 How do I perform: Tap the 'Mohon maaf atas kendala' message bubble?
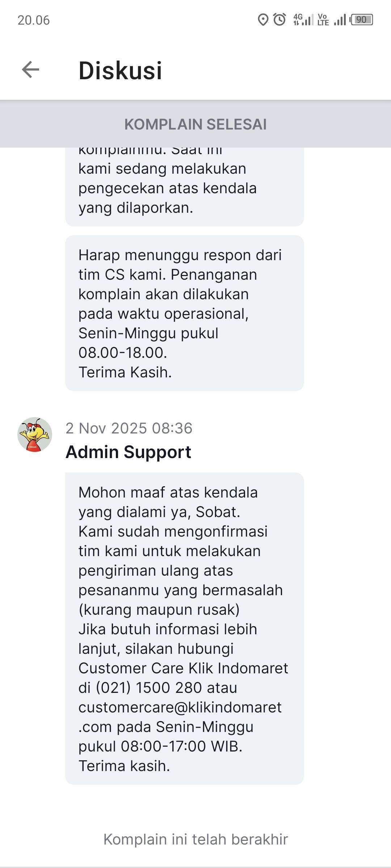point(185,628)
